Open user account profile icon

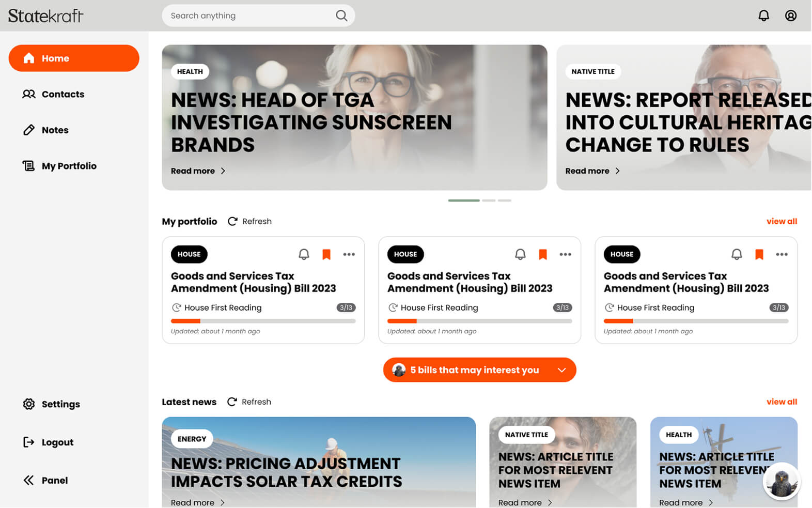point(791,16)
